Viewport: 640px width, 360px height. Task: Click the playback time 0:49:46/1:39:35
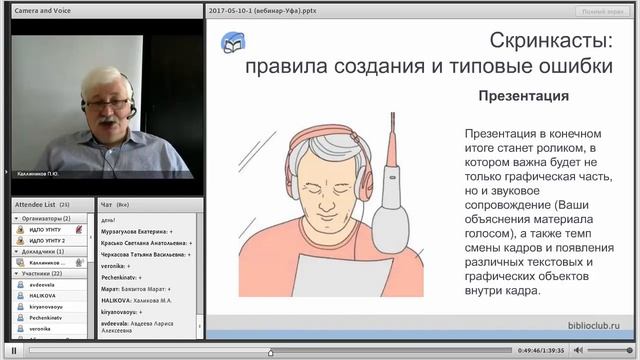(x=541, y=350)
